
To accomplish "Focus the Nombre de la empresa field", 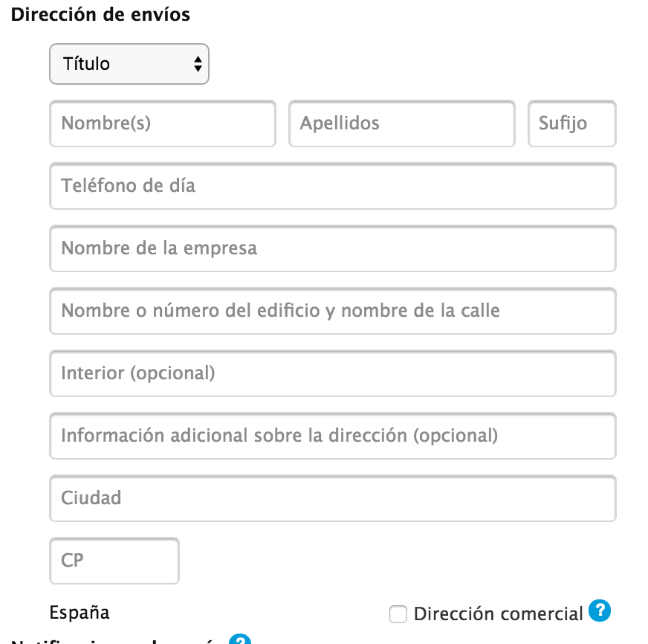I will pyautogui.click(x=332, y=248).
